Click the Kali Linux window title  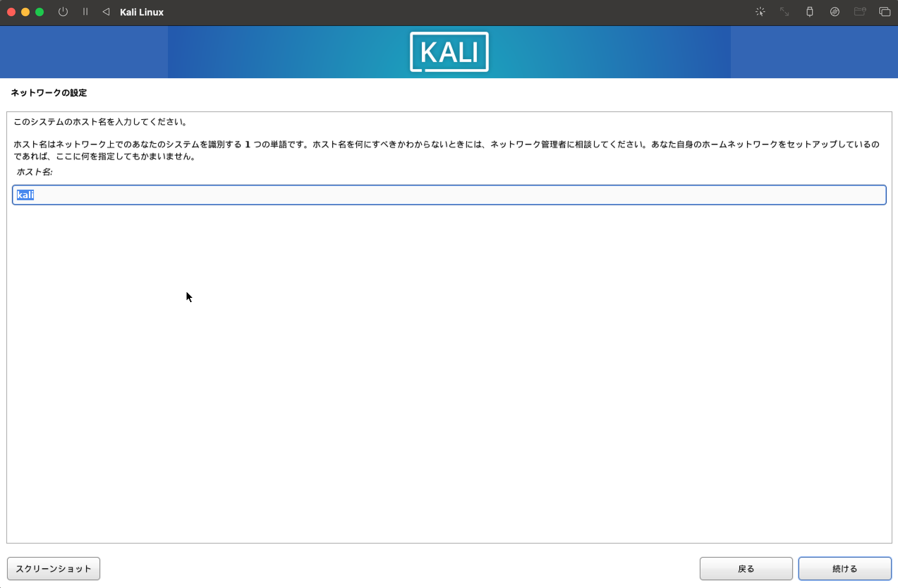141,12
